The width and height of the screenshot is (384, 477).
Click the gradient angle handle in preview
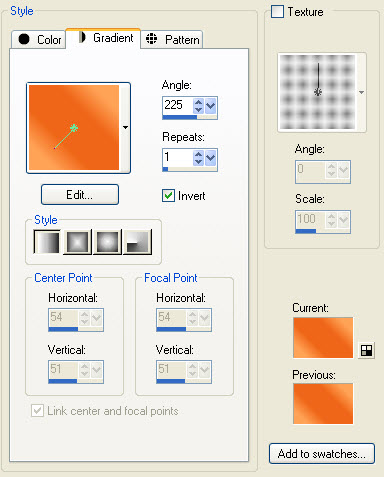coord(74,128)
